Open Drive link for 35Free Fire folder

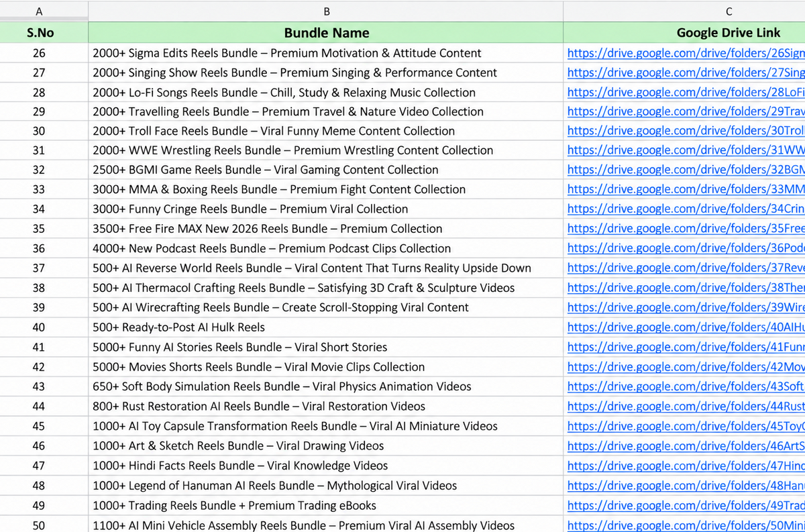(x=686, y=229)
